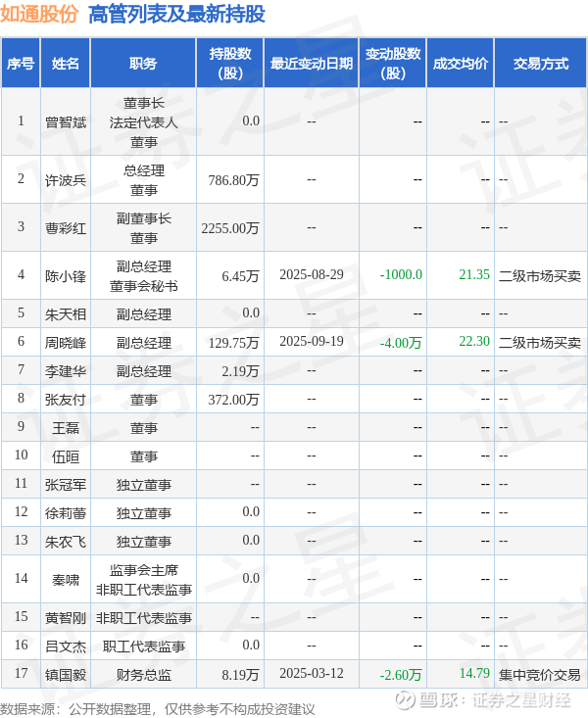Select the name 黄智刚
This screenshot has width=588, height=718.
click(66, 618)
